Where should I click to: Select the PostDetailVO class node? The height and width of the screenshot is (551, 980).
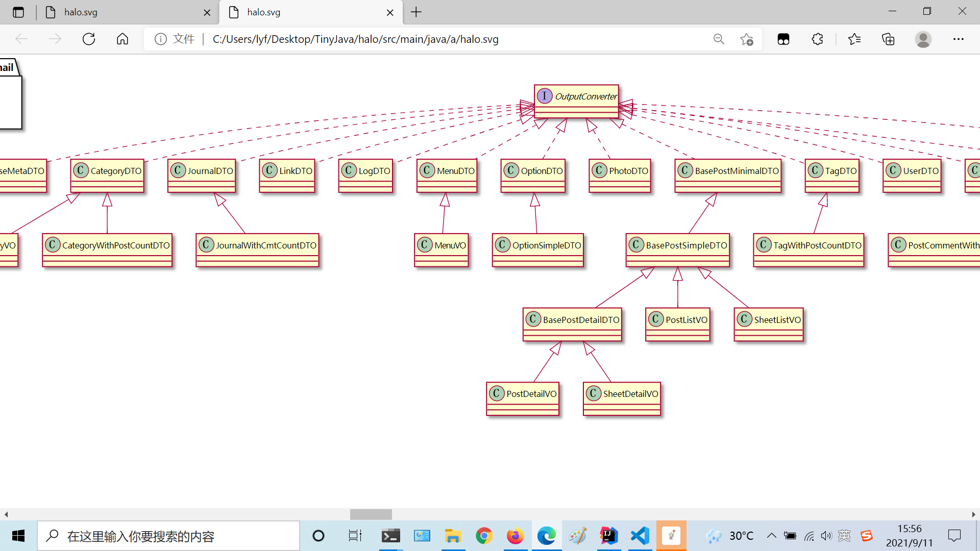coord(523,399)
